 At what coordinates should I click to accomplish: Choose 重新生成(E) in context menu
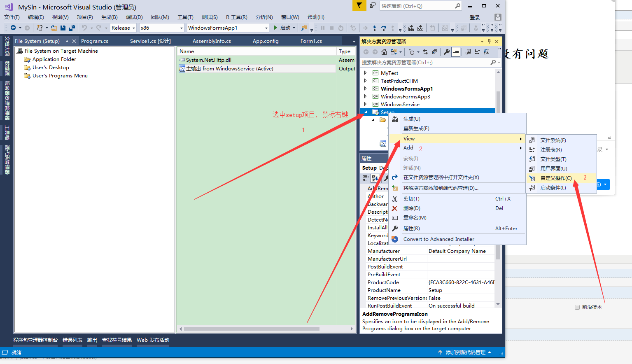[x=457, y=128]
